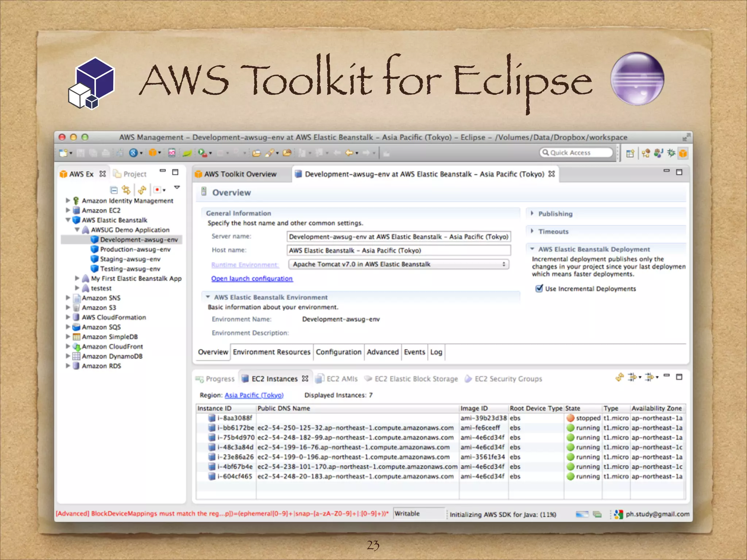Open the AWS Explorer view menu triangle
The height and width of the screenshot is (560, 747).
click(177, 187)
